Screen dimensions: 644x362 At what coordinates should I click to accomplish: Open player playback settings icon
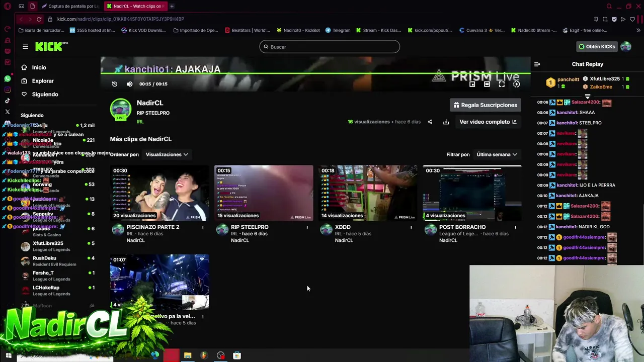tap(516, 84)
